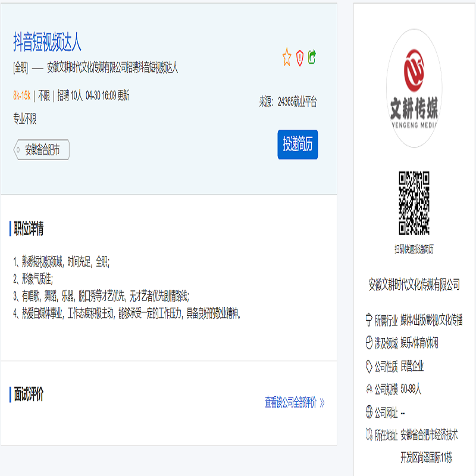The width and height of the screenshot is (476, 476).
Task: Click the red shield report icon
Action: click(x=300, y=58)
